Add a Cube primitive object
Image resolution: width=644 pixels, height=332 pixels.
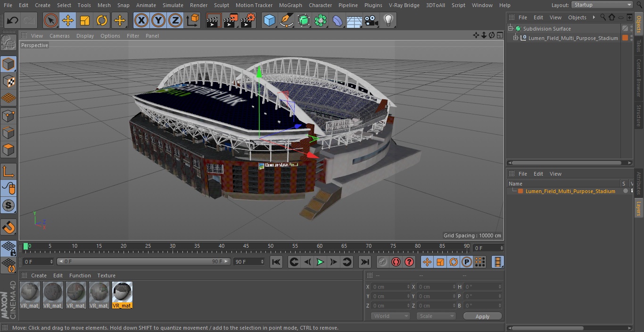pyautogui.click(x=269, y=20)
